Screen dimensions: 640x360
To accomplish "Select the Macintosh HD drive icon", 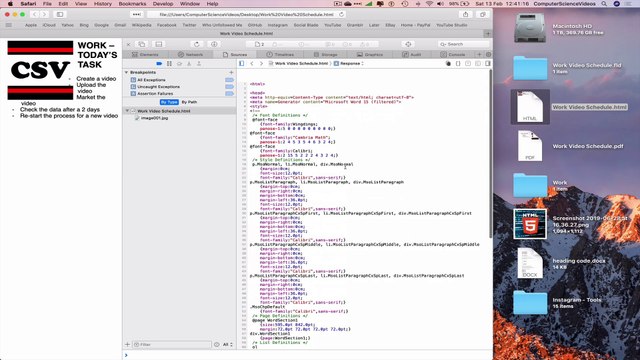I will point(530,28).
